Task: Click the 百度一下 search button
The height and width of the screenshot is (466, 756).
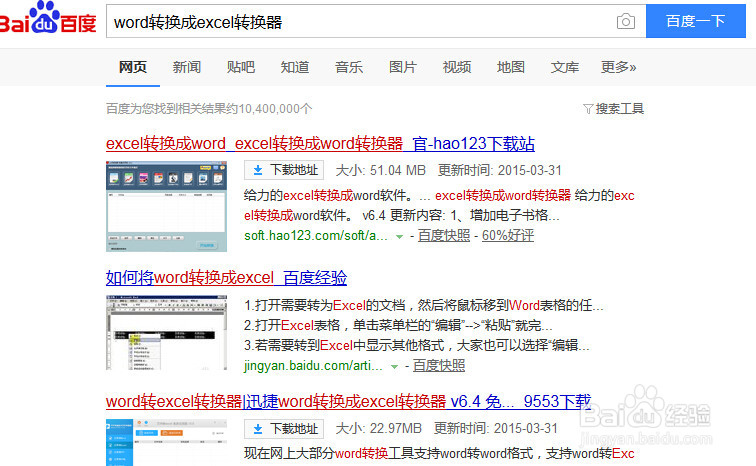Action: click(x=696, y=21)
